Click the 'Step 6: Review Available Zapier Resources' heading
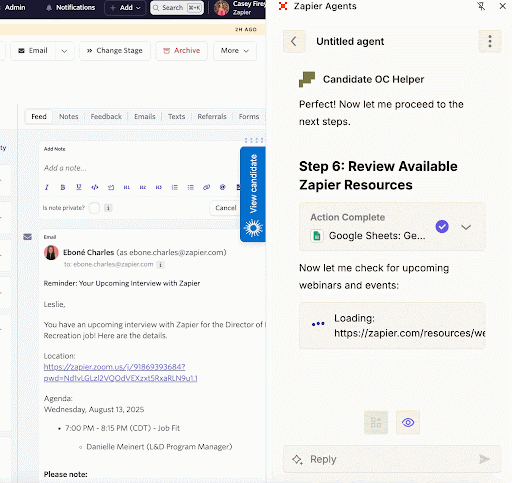Screen dimensions: 512x483 pos(378,176)
